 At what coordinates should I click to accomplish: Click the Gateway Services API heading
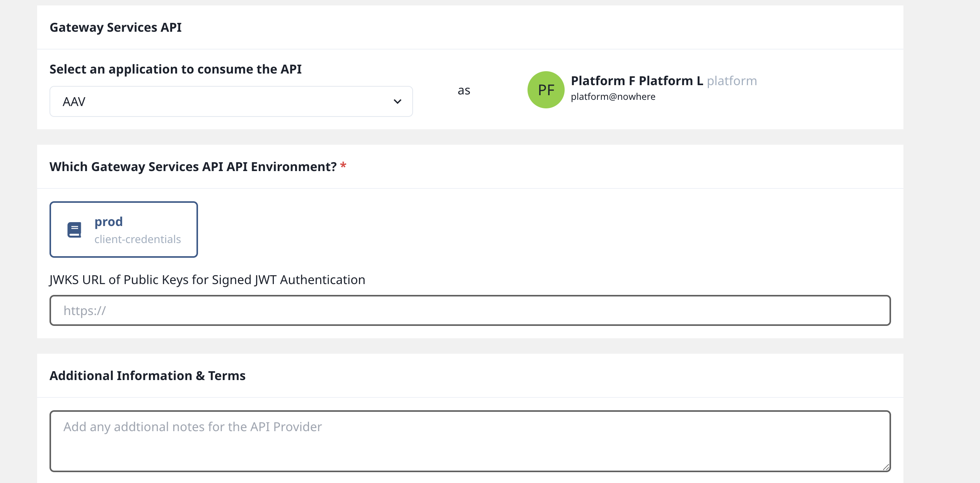116,27
